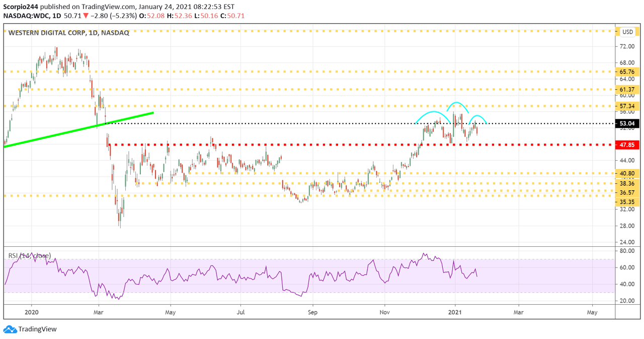
Task: Click the Sep axis label
Action: (x=312, y=312)
